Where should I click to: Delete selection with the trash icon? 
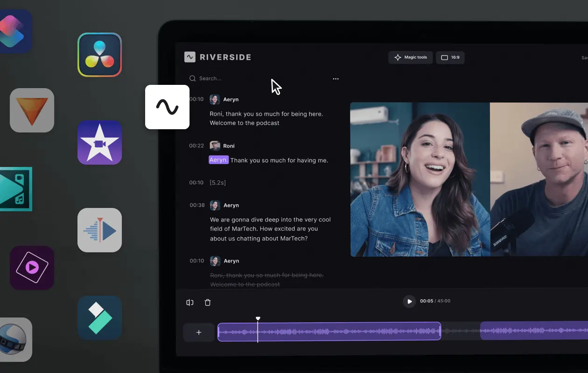click(208, 303)
